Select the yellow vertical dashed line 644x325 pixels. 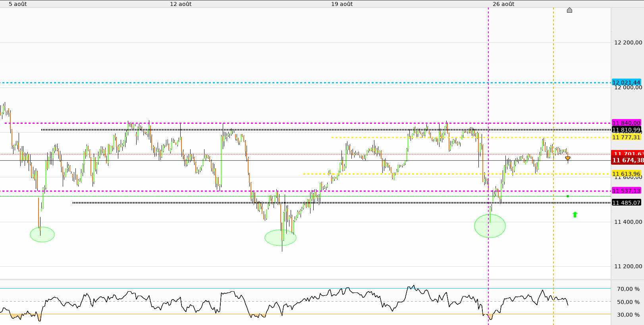pyautogui.click(x=553, y=166)
